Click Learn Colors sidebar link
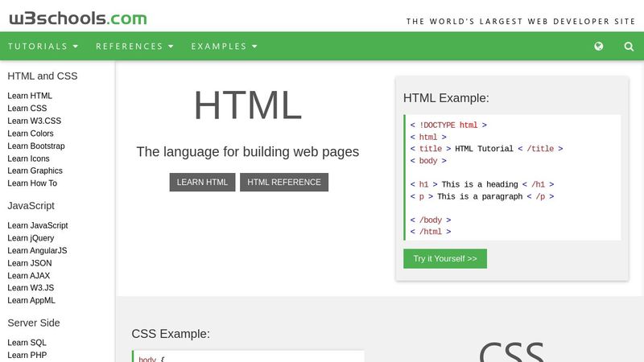644x362 pixels. pyautogui.click(x=31, y=134)
